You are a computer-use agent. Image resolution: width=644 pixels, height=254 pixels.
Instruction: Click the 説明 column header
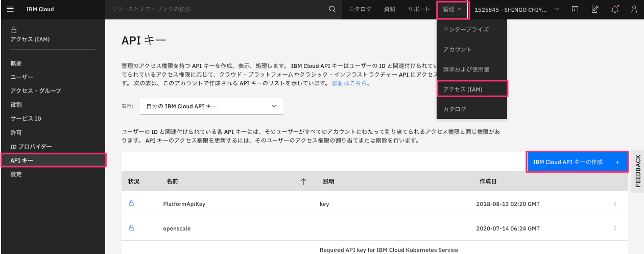(329, 181)
